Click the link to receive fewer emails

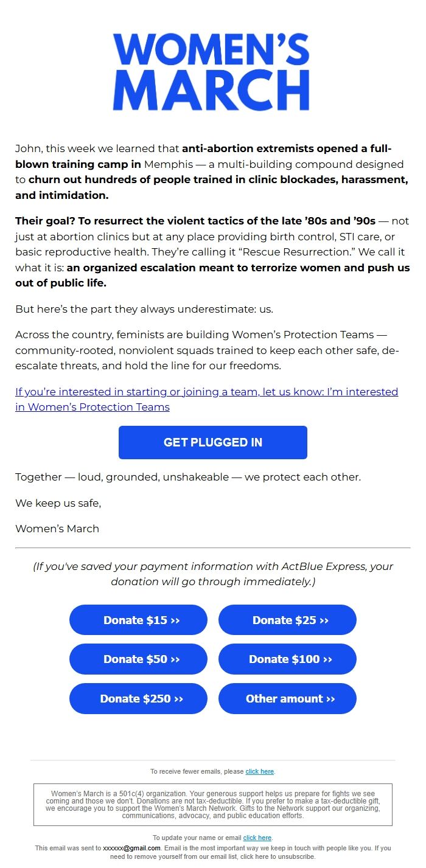coord(260,771)
